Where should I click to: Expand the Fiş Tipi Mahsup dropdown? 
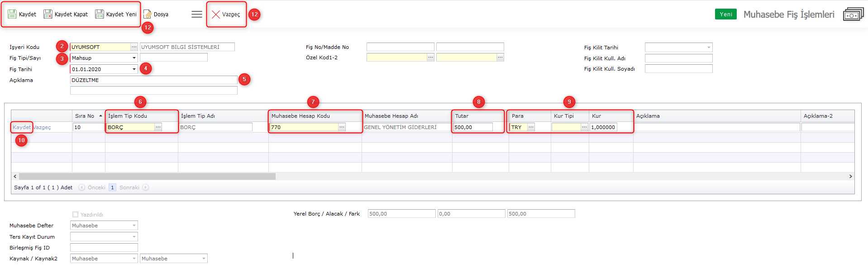pyautogui.click(x=134, y=58)
